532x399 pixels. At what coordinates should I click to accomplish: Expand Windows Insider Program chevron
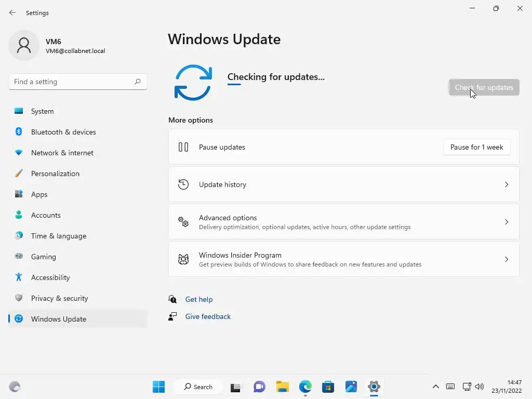tap(506, 259)
